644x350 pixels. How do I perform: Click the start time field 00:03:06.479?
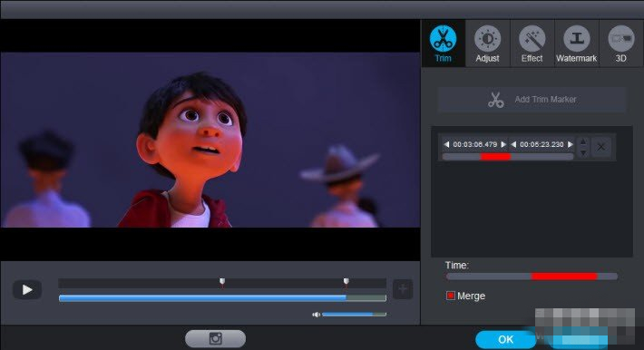(x=474, y=144)
